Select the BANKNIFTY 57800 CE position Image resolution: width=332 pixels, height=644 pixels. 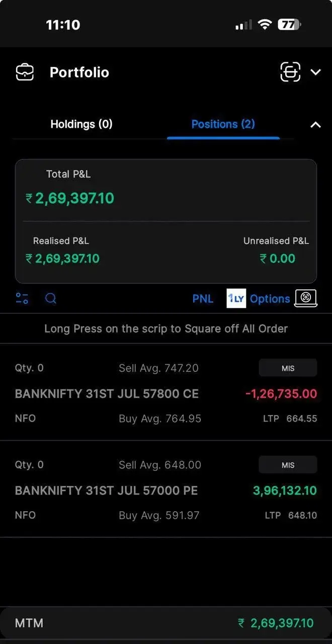[166, 392]
